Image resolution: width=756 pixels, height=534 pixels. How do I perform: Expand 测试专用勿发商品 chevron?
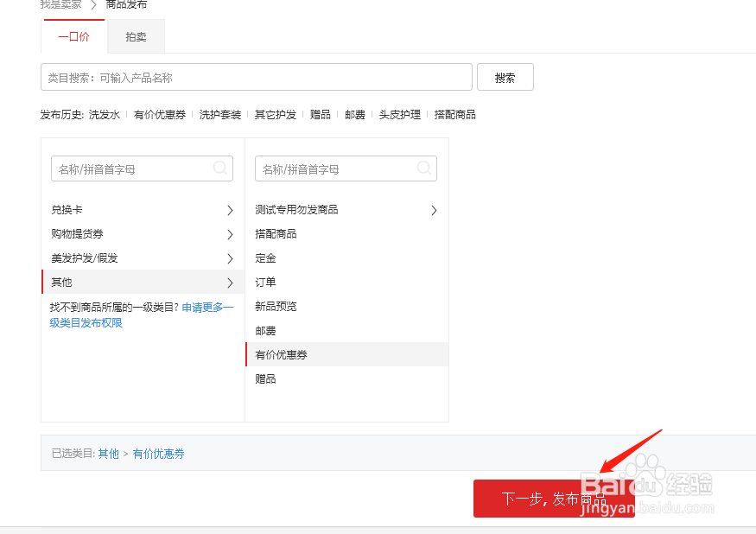click(x=434, y=210)
